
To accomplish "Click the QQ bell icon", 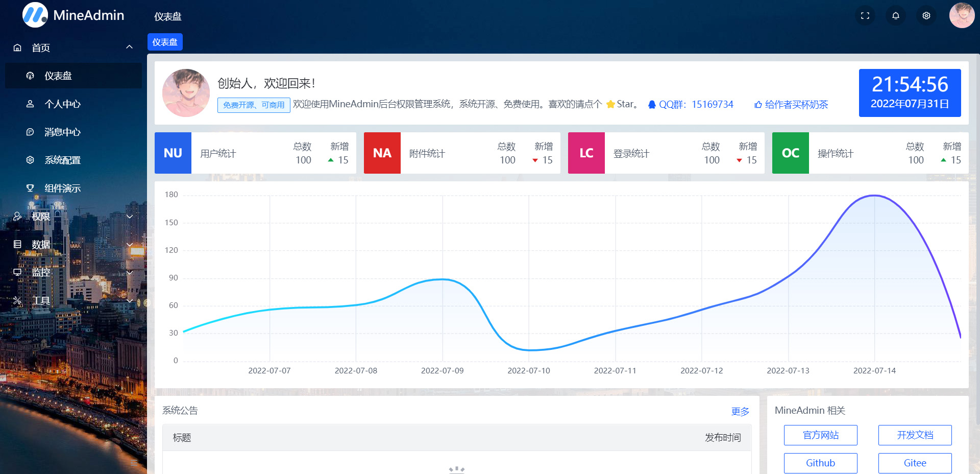I will coord(652,104).
